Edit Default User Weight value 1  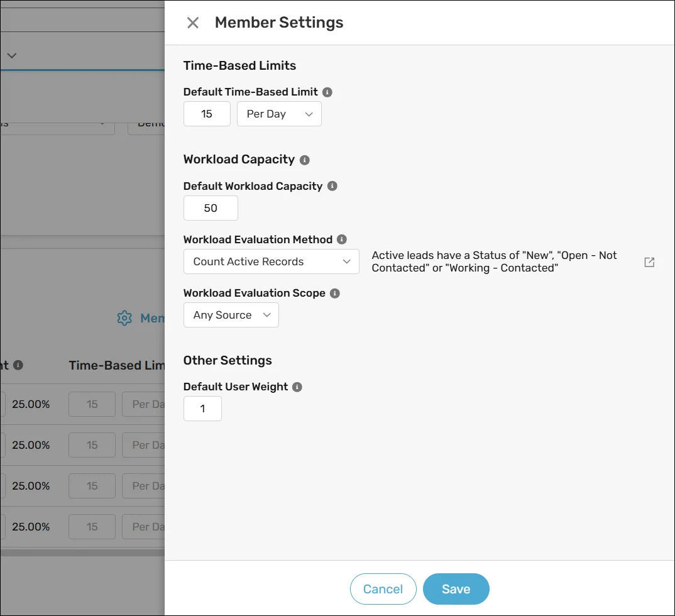tap(202, 409)
